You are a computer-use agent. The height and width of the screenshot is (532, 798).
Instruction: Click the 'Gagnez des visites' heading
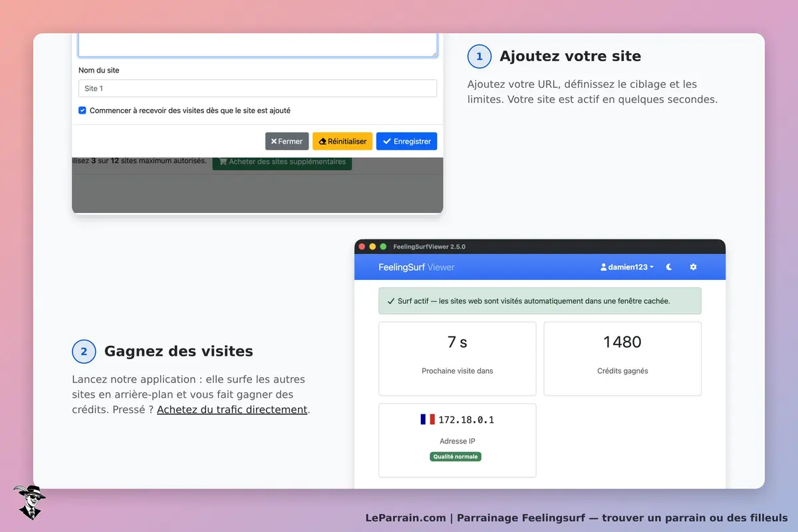179,351
